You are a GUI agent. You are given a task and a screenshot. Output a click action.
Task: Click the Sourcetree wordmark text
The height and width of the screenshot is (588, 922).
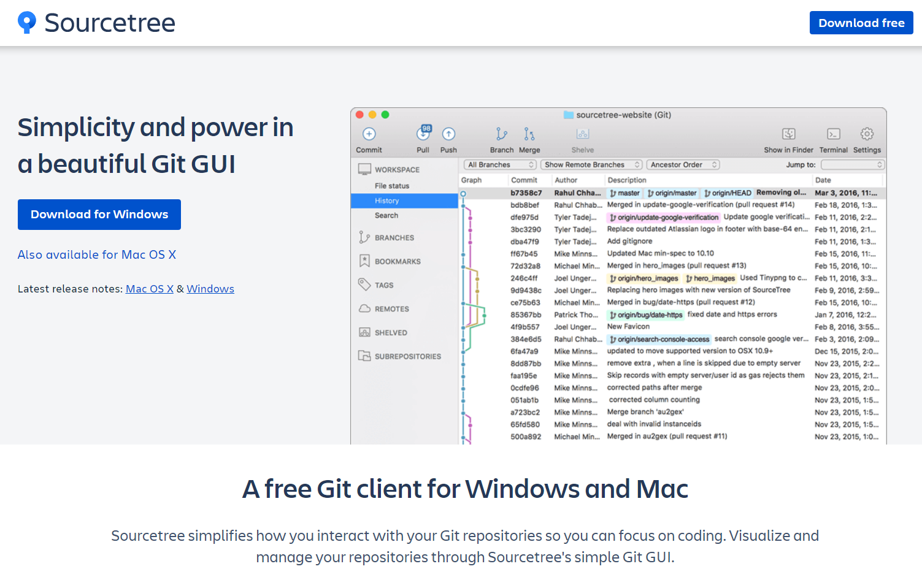(110, 23)
